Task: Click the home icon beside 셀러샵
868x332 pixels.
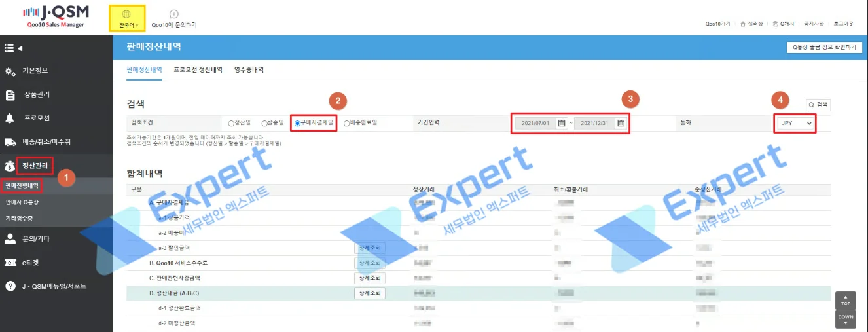Action: (743, 24)
